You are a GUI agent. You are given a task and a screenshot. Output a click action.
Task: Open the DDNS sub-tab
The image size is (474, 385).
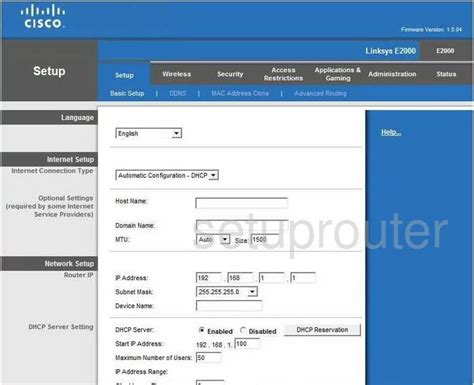[178, 93]
